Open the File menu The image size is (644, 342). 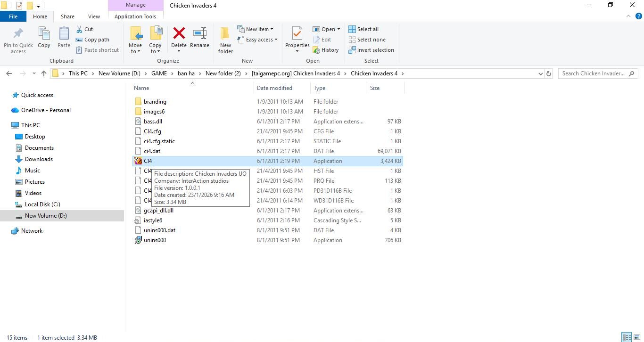click(x=13, y=16)
